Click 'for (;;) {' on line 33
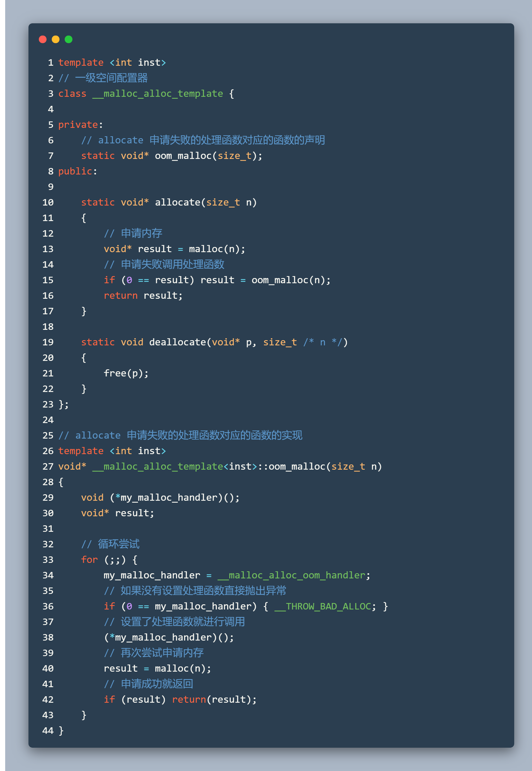This screenshot has width=532, height=771. point(109,560)
